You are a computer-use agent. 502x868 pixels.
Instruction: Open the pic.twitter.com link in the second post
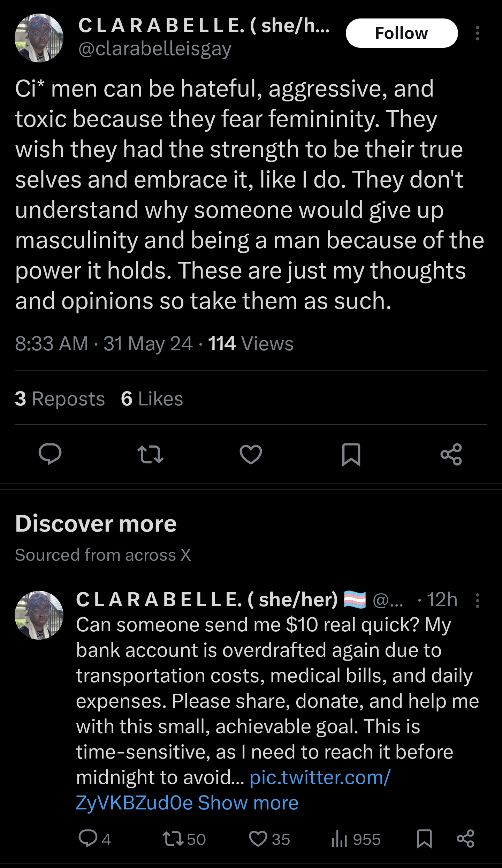click(x=233, y=790)
